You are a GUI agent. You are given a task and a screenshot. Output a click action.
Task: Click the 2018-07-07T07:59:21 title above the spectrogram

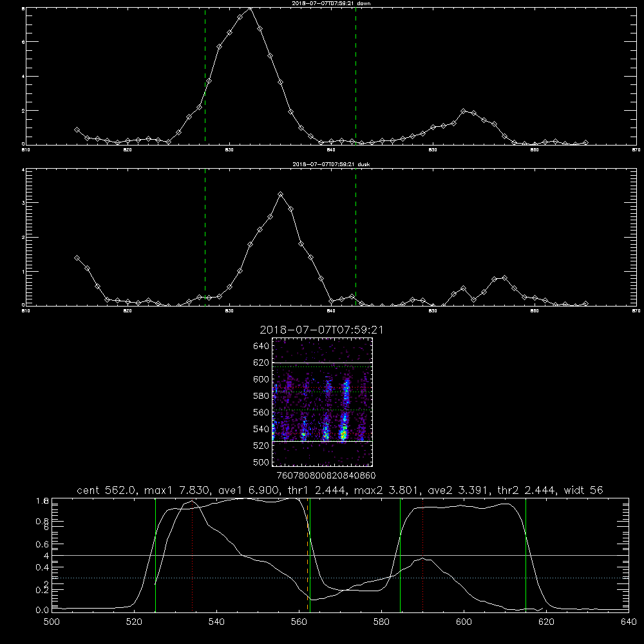(321, 330)
